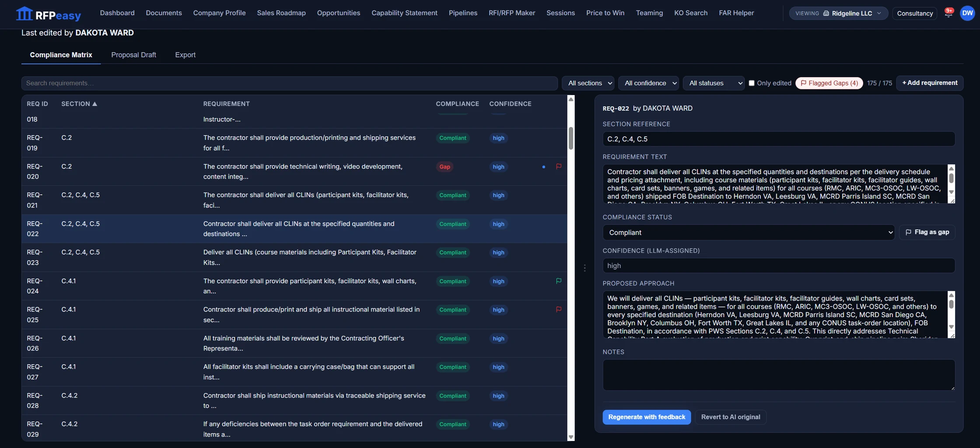Select the Compliance Matrix tab
The height and width of the screenshot is (448, 980).
(61, 55)
